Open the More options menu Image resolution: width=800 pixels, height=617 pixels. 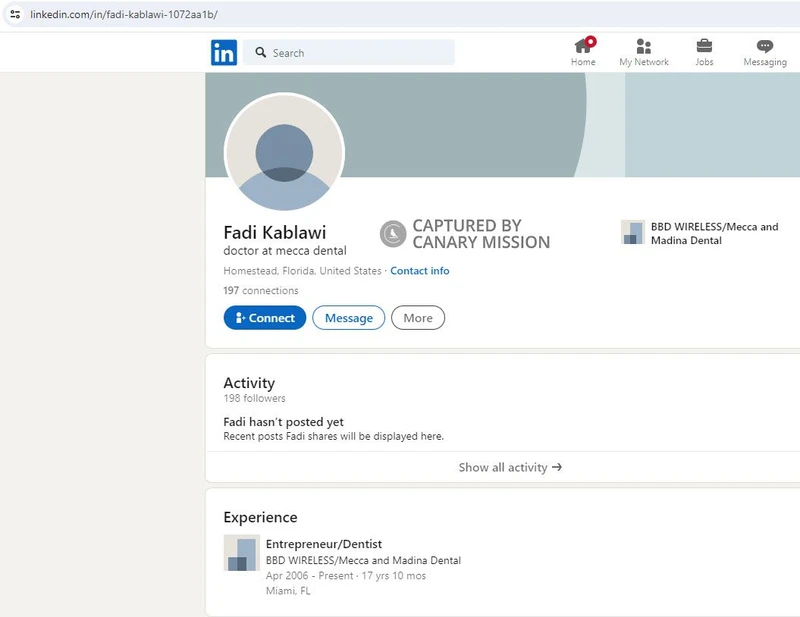pyautogui.click(x=418, y=317)
